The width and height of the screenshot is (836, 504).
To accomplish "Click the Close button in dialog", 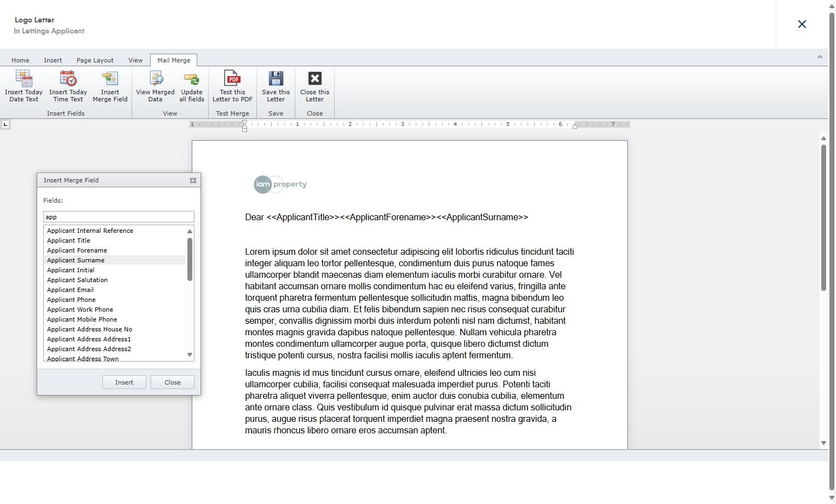I will click(173, 382).
